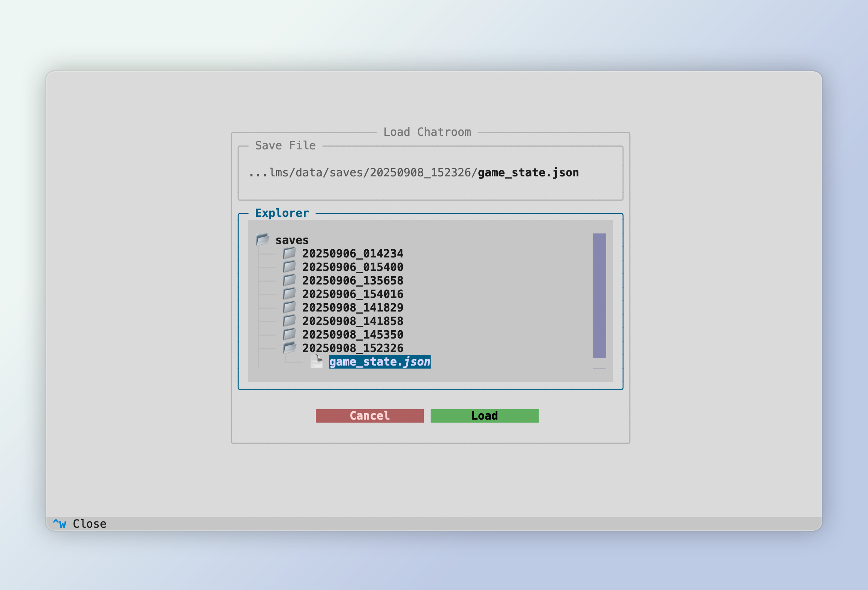This screenshot has width=868, height=590.
Task: Click open folder icon beside 20250908_152326
Action: coord(289,348)
